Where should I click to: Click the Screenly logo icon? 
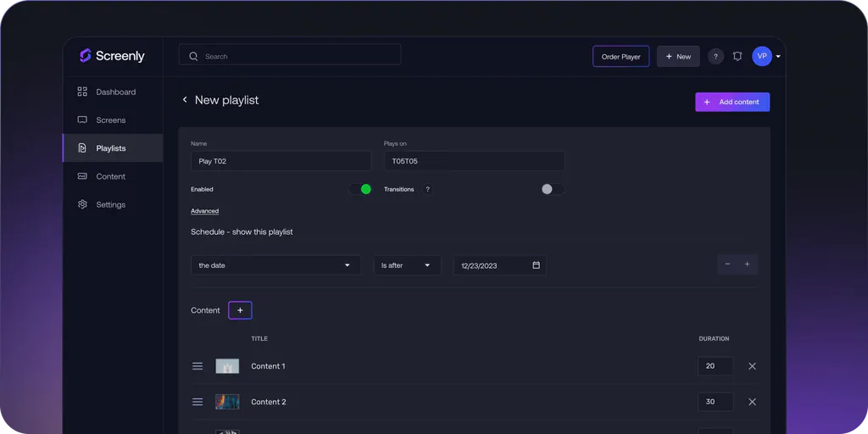[85, 56]
